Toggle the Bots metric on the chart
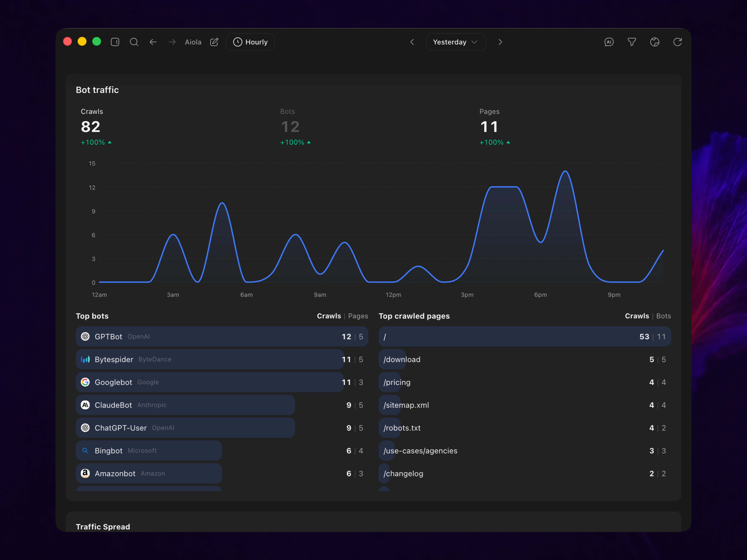This screenshot has height=560, width=747. coord(295,127)
